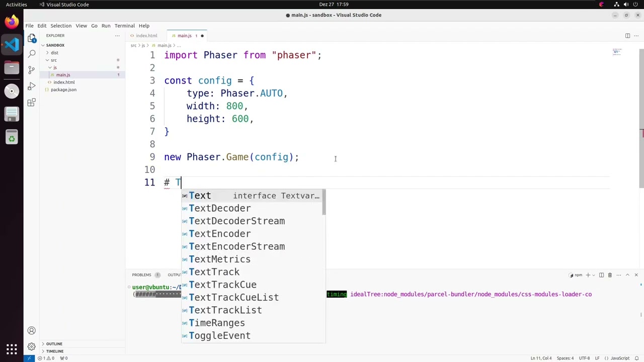The image size is (644, 362).
Task: Click the Explorer more actions ellipsis
Action: pos(117,36)
